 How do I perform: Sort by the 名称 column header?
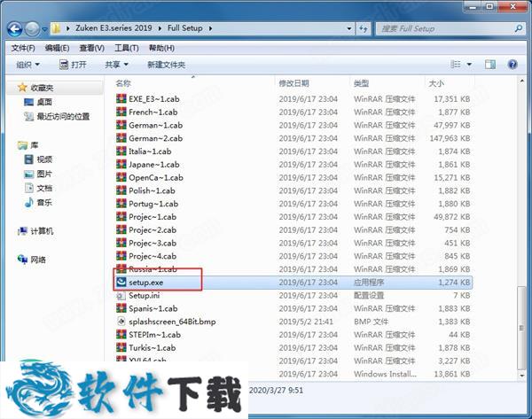tap(123, 83)
